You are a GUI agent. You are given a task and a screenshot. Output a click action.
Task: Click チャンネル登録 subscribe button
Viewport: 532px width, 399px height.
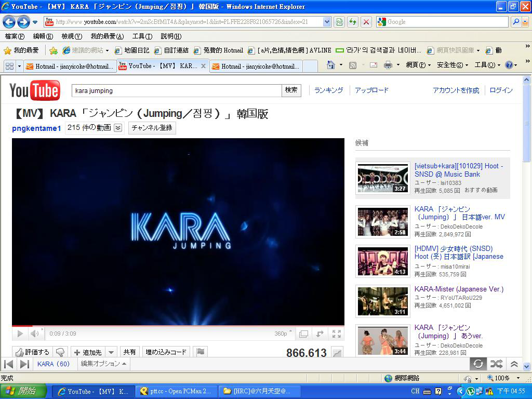point(152,128)
